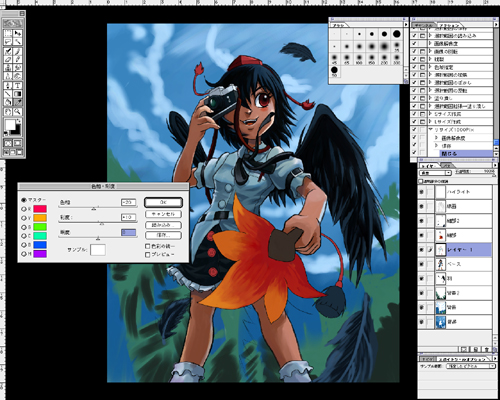Toggle visibility of the ベース layer
Viewport: 500px width, 400px height.
(422, 264)
